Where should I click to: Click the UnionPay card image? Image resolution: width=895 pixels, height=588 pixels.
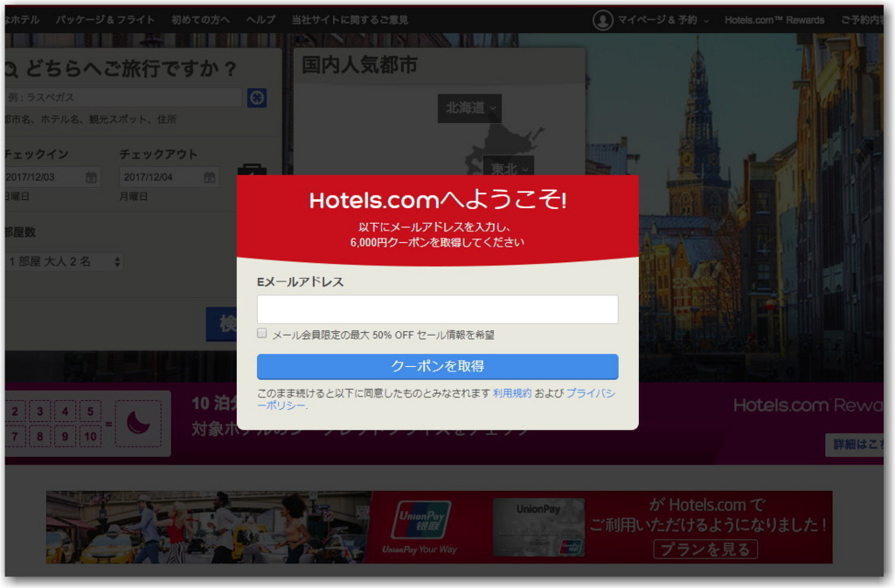(x=538, y=528)
